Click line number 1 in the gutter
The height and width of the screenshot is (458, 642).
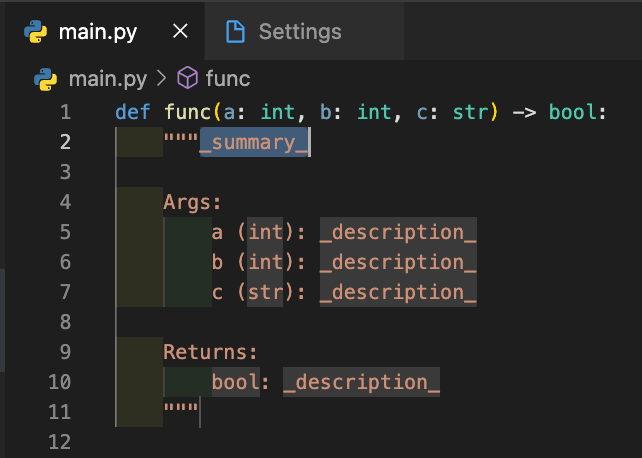point(66,112)
